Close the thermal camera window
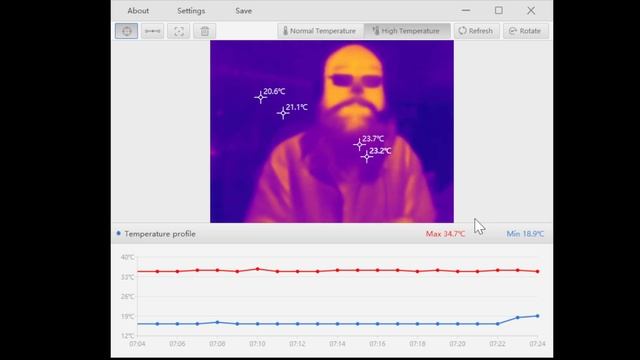The width and height of the screenshot is (640, 360). click(x=531, y=11)
